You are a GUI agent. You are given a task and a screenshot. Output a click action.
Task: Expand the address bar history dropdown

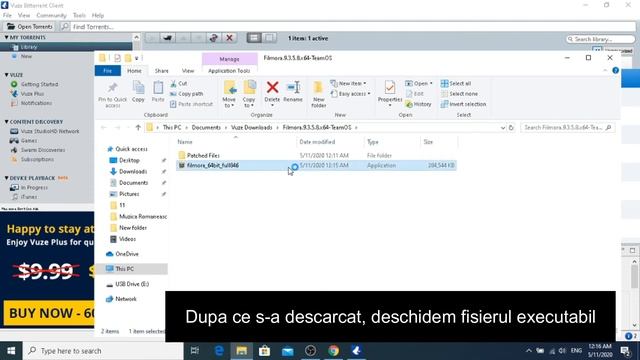pyautogui.click(x=502, y=127)
